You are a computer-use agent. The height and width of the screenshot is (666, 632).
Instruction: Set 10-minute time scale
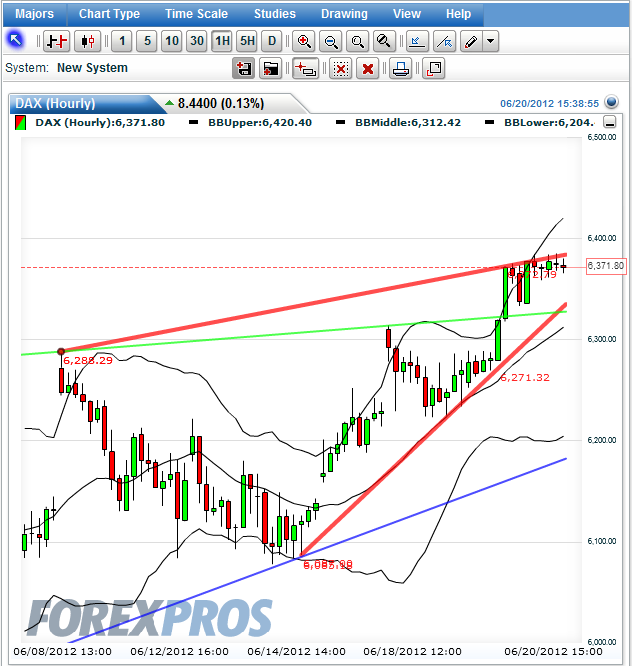pyautogui.click(x=172, y=41)
